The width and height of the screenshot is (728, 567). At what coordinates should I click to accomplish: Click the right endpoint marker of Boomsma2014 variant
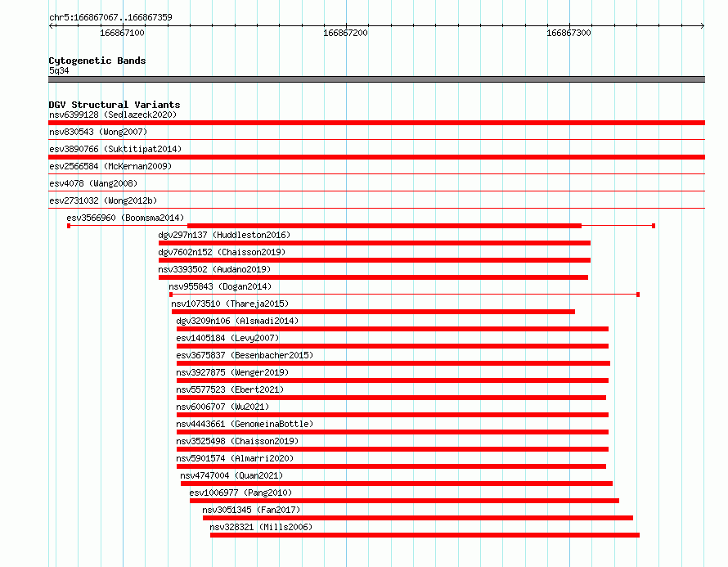[654, 226]
